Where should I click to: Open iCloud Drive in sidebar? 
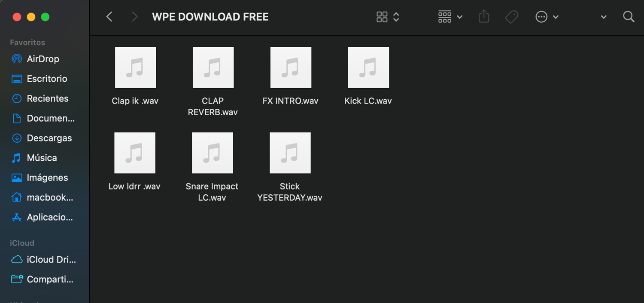[42, 260]
